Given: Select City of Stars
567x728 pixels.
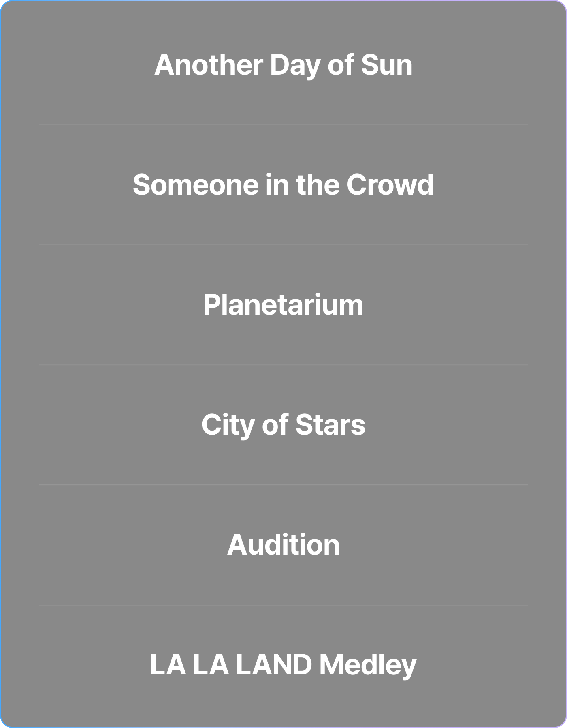Looking at the screenshot, I should click(x=283, y=425).
